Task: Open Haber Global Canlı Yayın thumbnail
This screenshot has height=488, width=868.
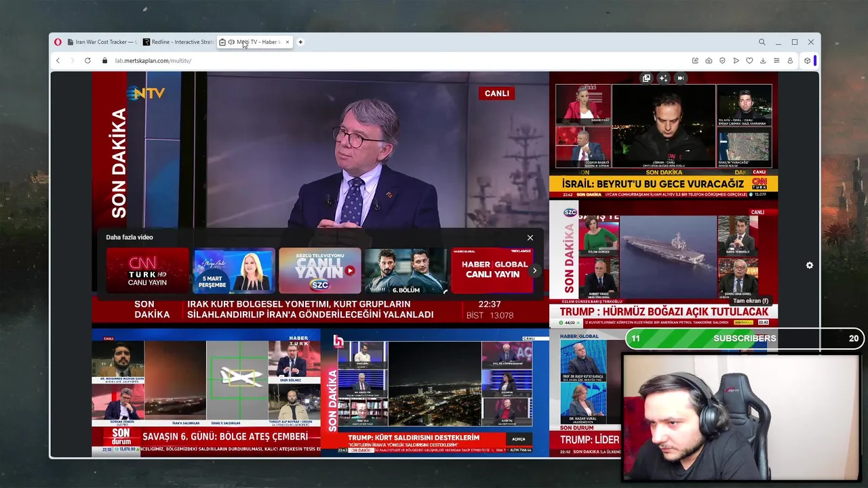Action: click(492, 270)
